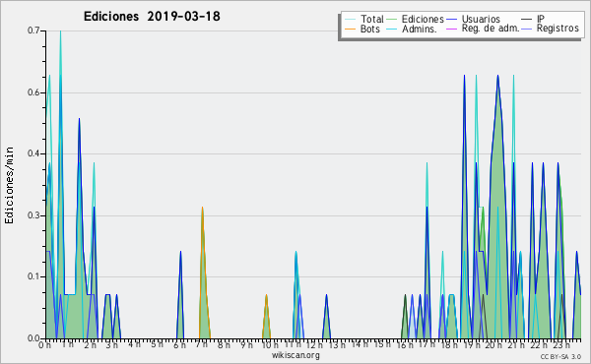The image size is (591, 364).
Task: Click the x-axis label '22 h'
Action: (x=538, y=345)
